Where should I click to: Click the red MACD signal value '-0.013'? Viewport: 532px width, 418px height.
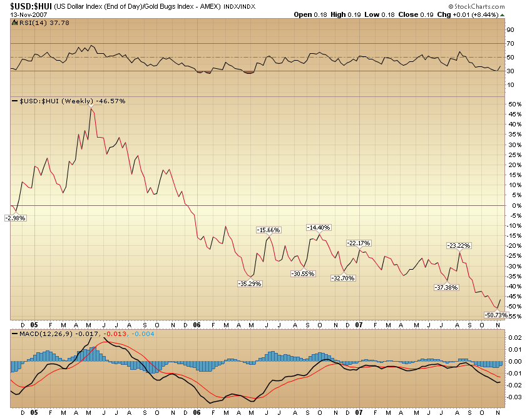click(x=115, y=334)
